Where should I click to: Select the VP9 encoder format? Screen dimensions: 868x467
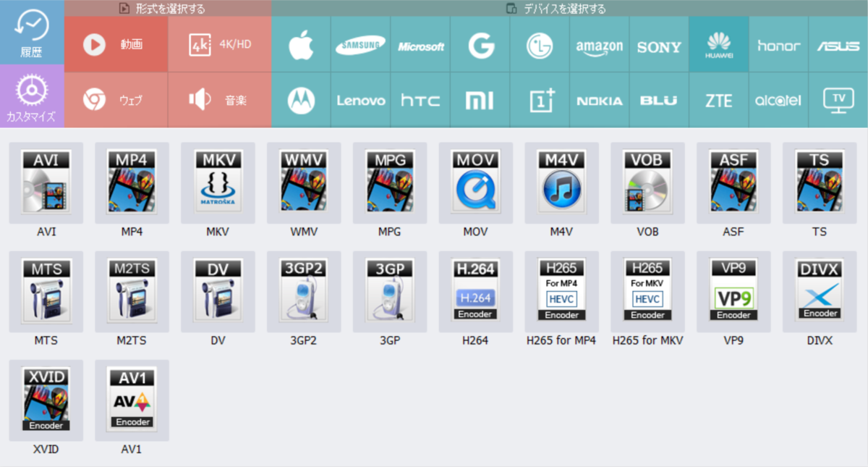733,292
